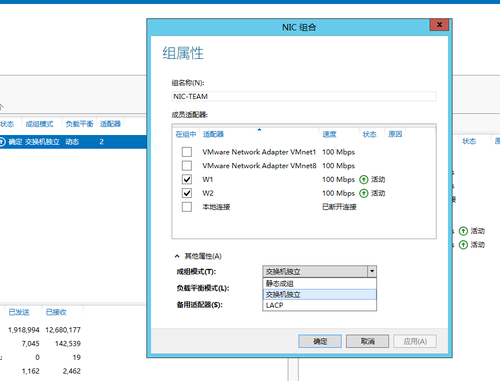500x381 pixels.
Task: Check the VMware Network Adapter VMnet8 checkbox
Action: [187, 166]
